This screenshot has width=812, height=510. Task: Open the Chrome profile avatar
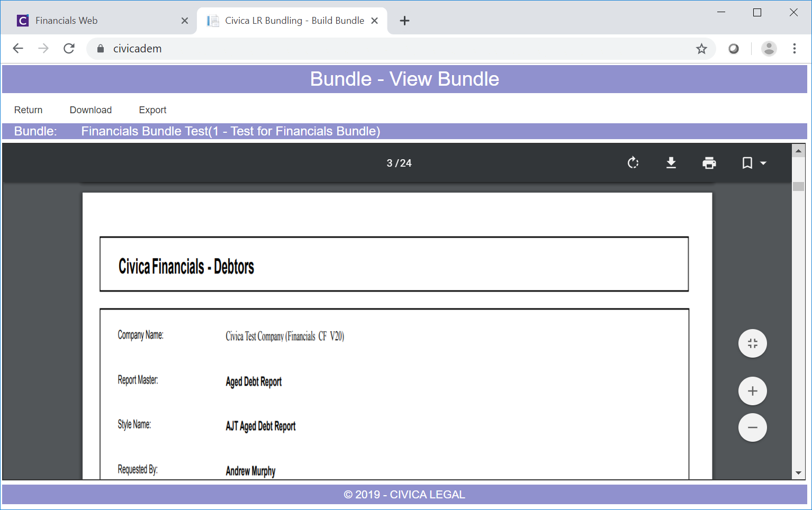pos(769,49)
